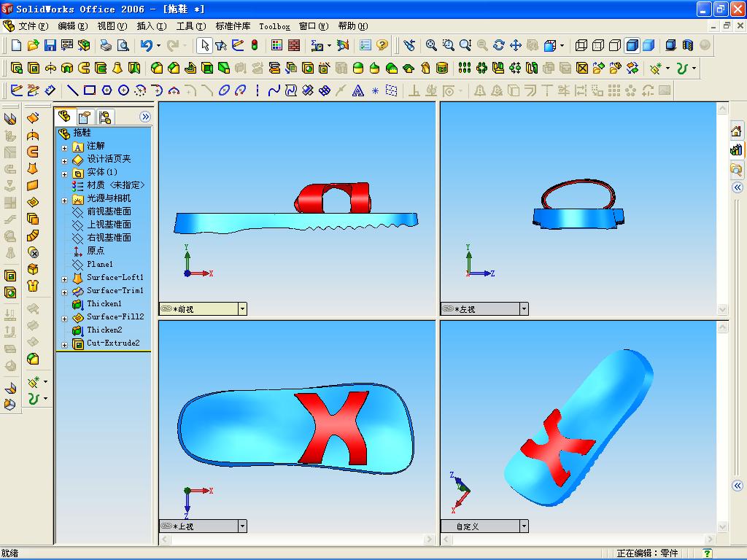Expand the 设计活页夹 node
The image size is (747, 560).
point(65,161)
